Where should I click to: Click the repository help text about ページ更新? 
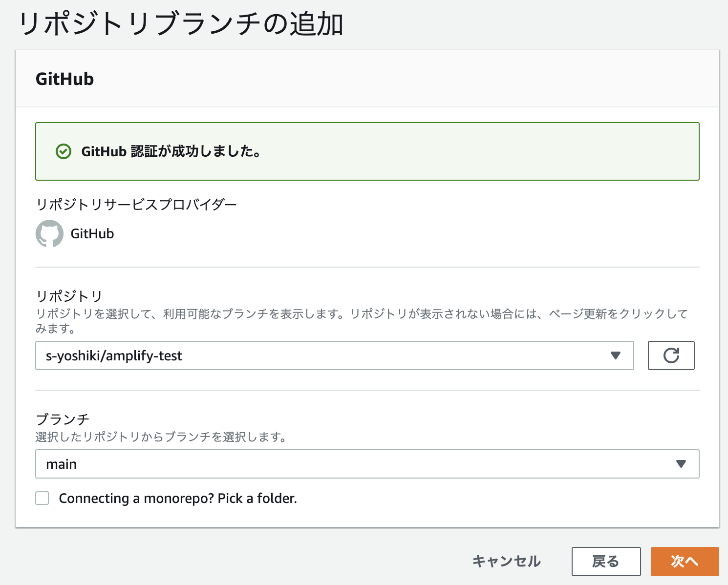tap(362, 321)
